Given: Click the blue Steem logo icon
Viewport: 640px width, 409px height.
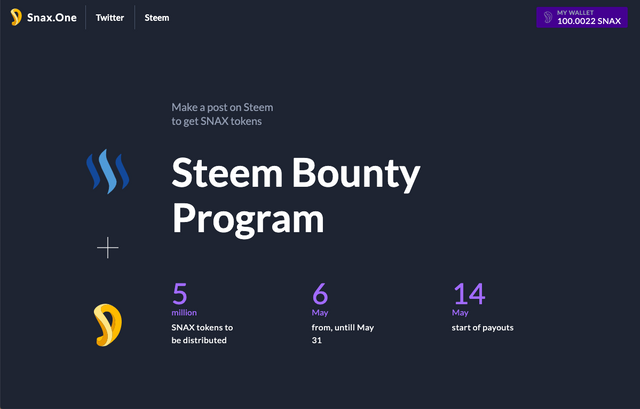Looking at the screenshot, I should point(108,171).
